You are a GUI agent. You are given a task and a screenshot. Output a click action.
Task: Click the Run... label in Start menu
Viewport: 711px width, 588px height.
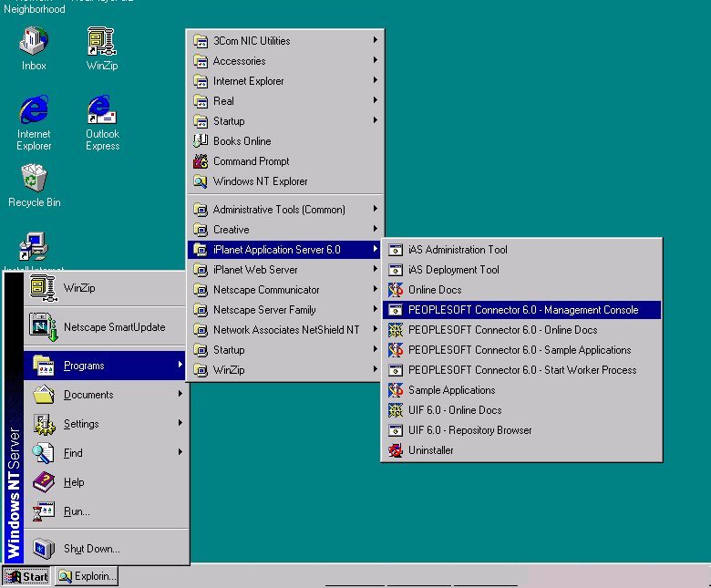(x=77, y=511)
